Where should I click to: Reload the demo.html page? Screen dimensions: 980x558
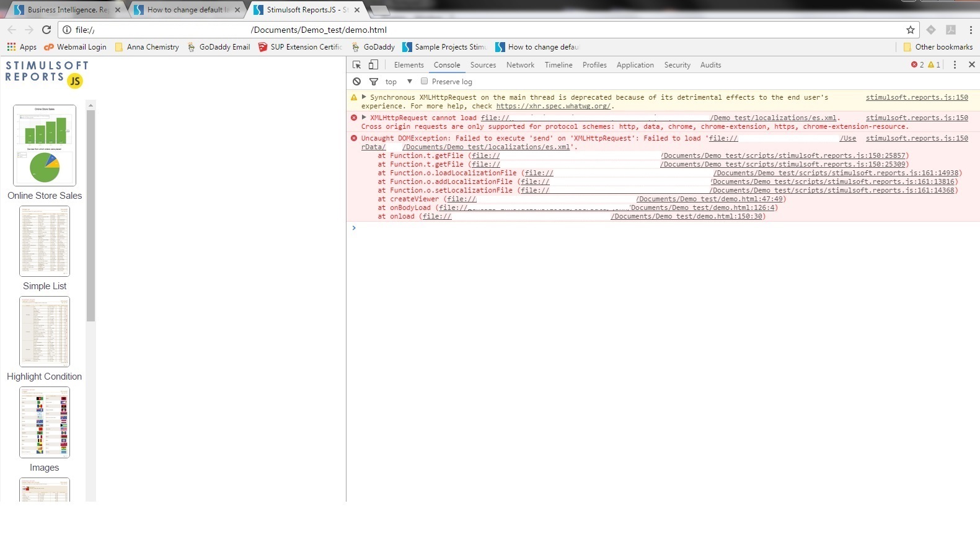[x=46, y=30]
